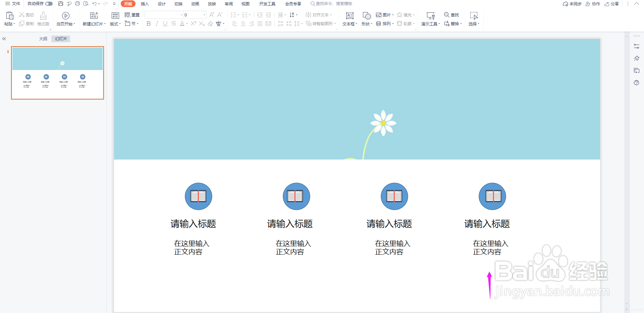Click the 文本框 text box icon
The height and width of the screenshot is (313, 644).
pos(350,16)
